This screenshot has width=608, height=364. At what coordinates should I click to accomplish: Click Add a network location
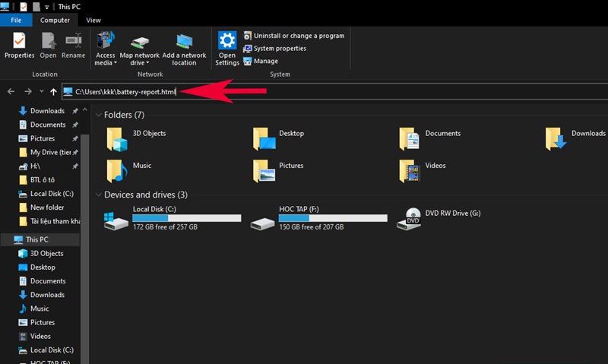tap(184, 49)
